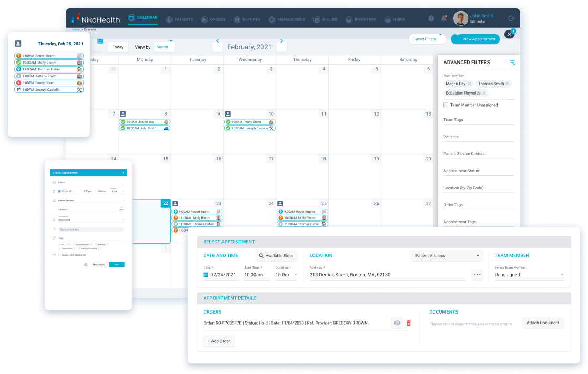The height and width of the screenshot is (374, 588).
Task: Click the NikoHealth logo
Action: pyautogui.click(x=96, y=18)
